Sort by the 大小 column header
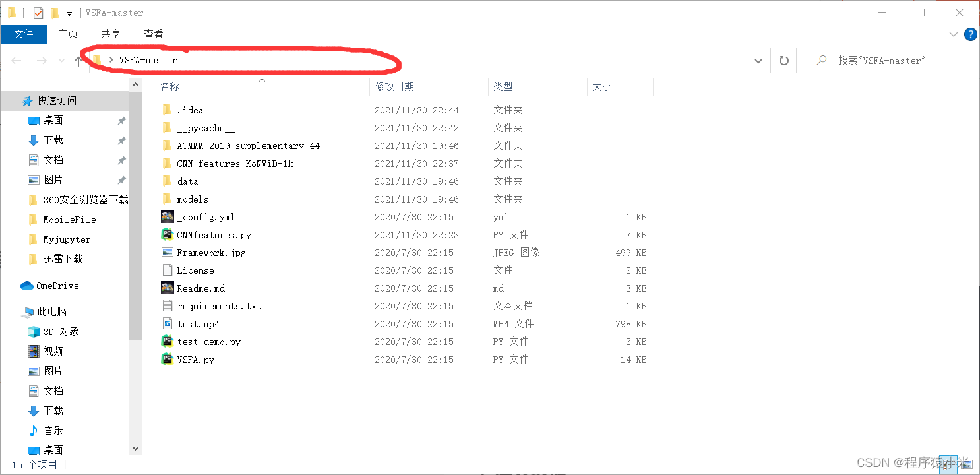980x475 pixels. [601, 86]
